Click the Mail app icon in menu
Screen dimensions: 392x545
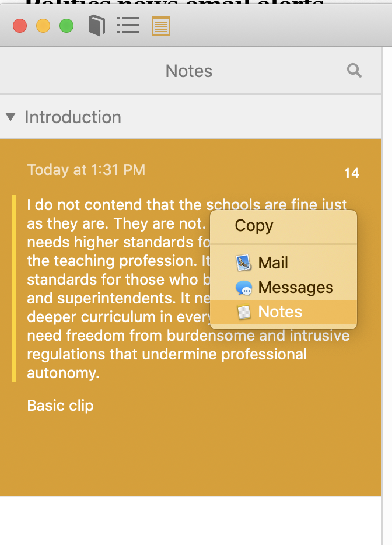(x=244, y=263)
